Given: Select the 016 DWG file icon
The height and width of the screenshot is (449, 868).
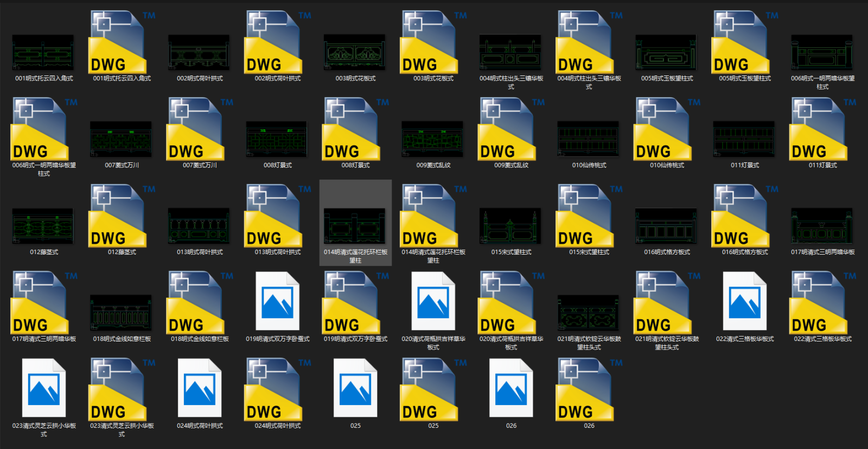Looking at the screenshot, I should (741, 216).
